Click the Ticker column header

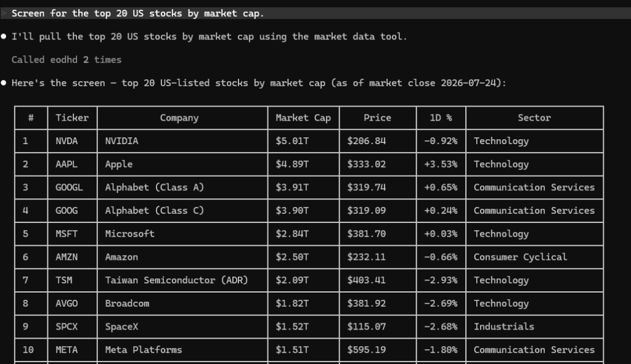click(72, 118)
